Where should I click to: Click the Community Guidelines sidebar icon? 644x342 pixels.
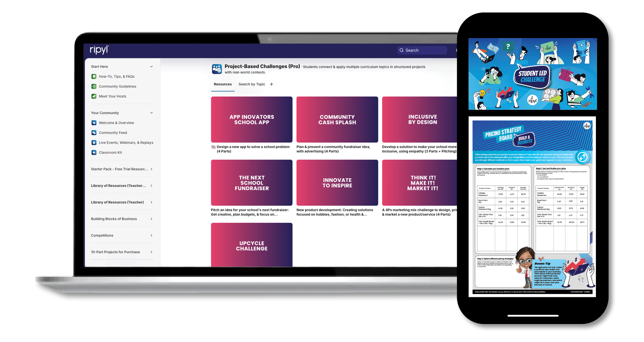(94, 86)
